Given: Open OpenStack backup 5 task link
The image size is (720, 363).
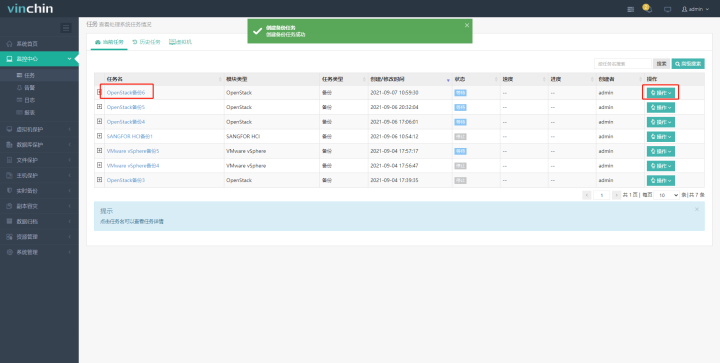Looking at the screenshot, I should click(126, 107).
